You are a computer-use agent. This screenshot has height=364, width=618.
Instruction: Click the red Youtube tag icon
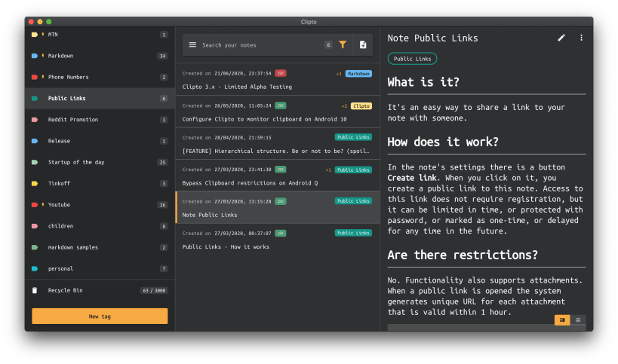pos(35,205)
